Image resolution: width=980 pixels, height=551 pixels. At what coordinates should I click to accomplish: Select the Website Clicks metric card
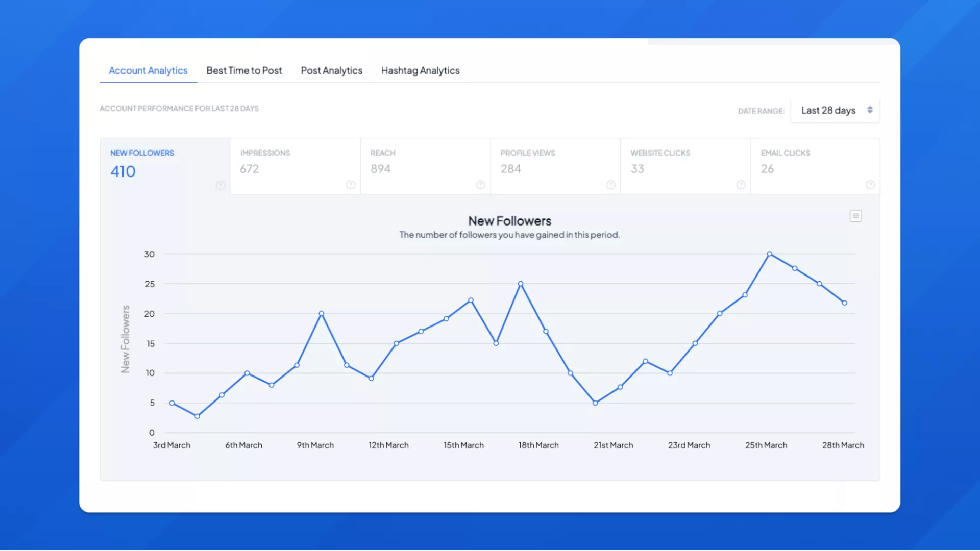point(685,166)
